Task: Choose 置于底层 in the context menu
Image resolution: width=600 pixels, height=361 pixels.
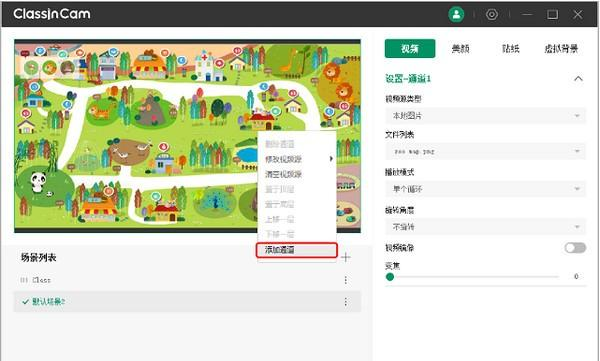Action: 297,204
